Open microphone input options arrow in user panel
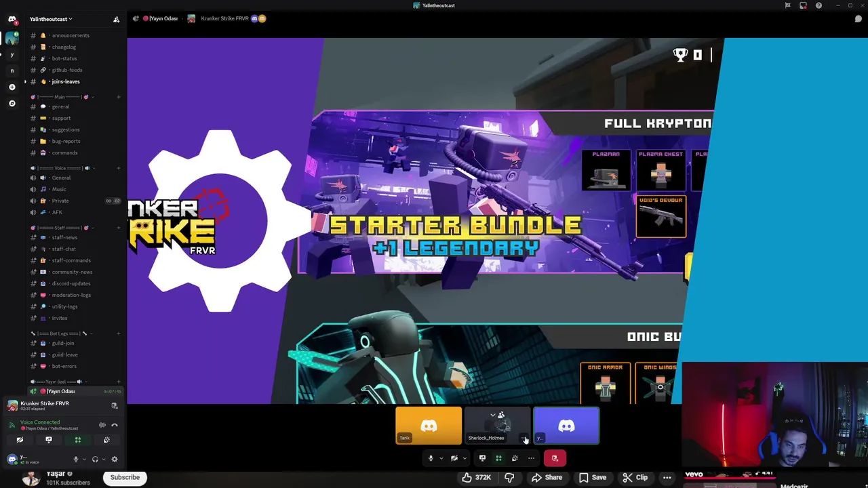The height and width of the screenshot is (488, 868). pos(85,459)
